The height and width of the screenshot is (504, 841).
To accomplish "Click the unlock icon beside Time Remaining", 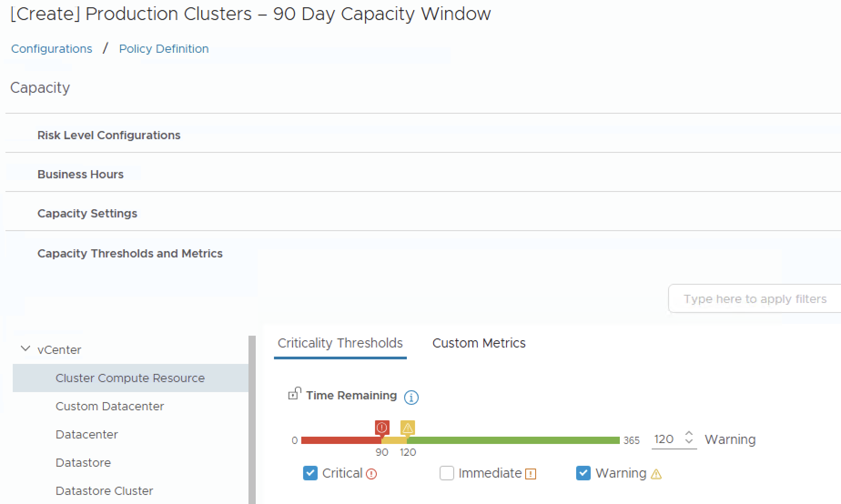I will (294, 394).
